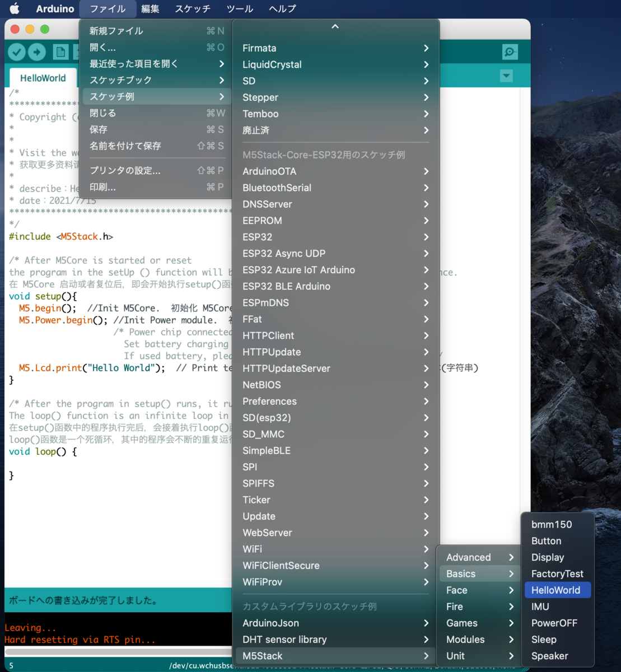621x672 pixels.
Task: Open the ヘルプ menu
Action: click(282, 9)
